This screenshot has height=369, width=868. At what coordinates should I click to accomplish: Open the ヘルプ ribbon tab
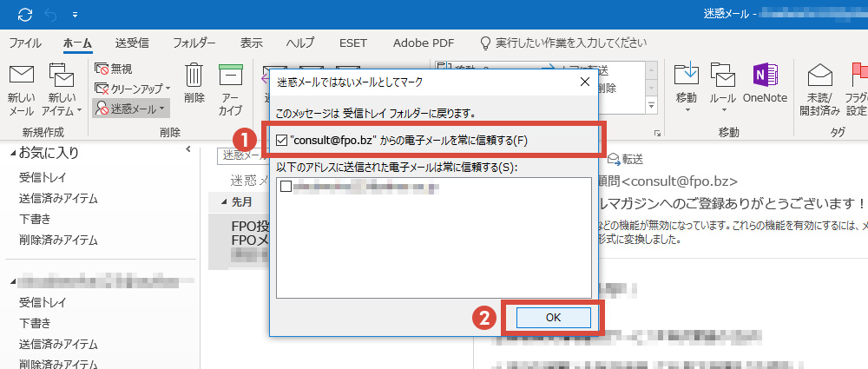click(300, 43)
